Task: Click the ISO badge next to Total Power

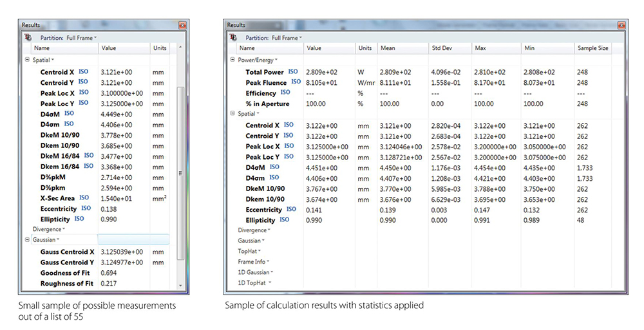Action: coord(293,72)
